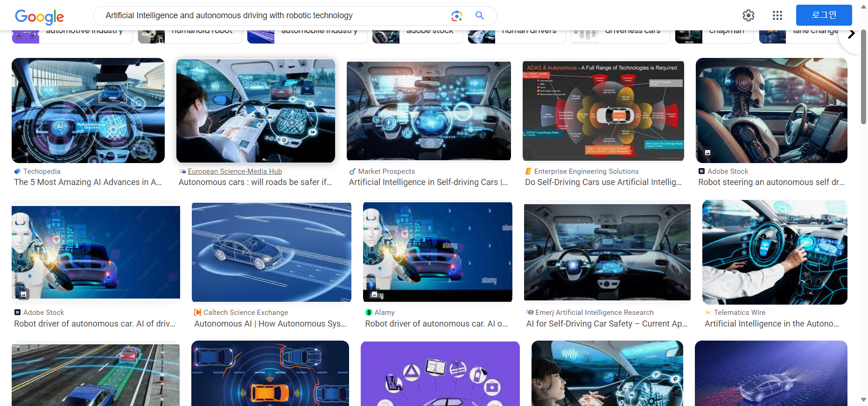Select the automotive industry chip
The image size is (868, 406).
pos(72,36)
